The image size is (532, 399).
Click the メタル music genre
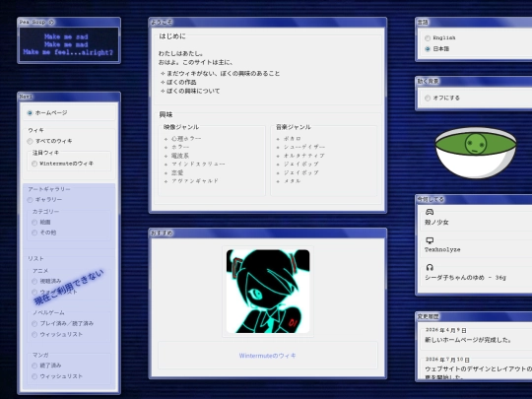(293, 181)
